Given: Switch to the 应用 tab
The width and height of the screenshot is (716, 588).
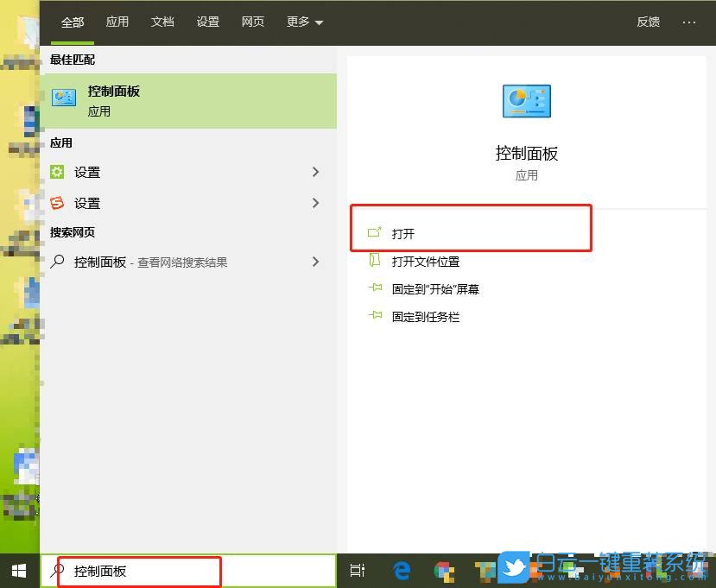Looking at the screenshot, I should (x=117, y=22).
